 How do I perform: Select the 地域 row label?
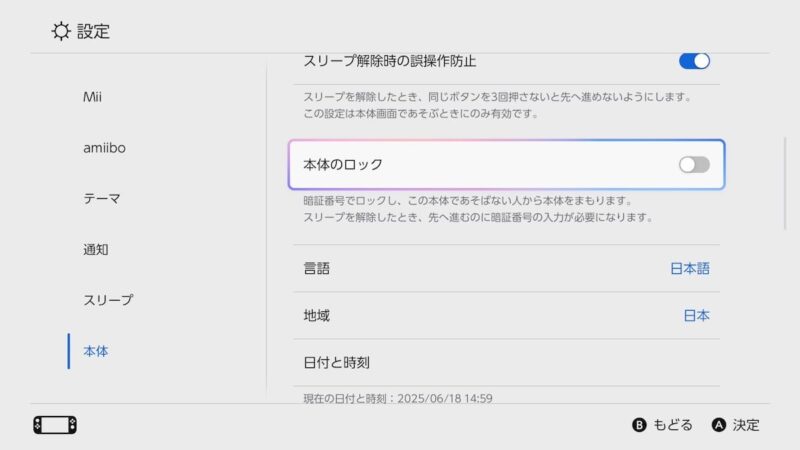[316, 316]
